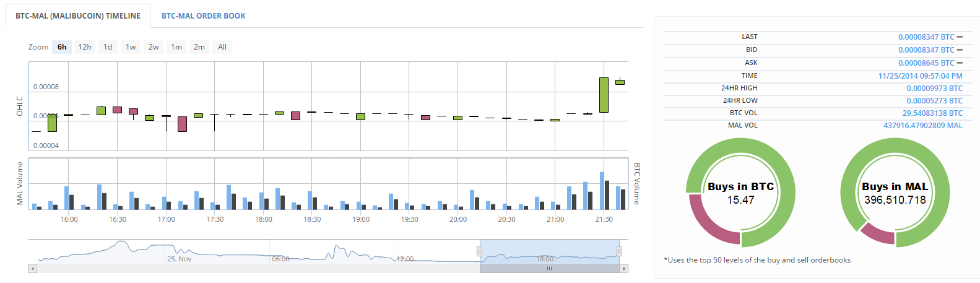Click the navigator scrollbar thumb grip
This screenshot has width=980, height=283.
(549, 269)
